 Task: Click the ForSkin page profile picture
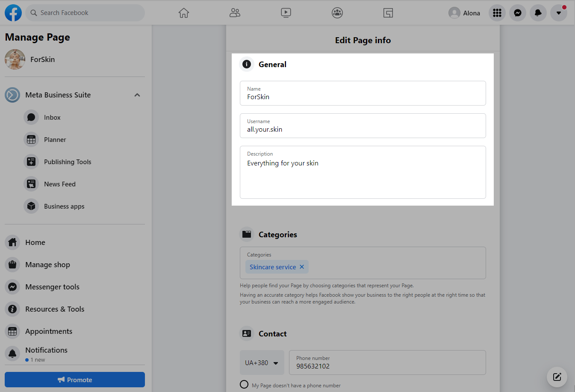tap(15, 59)
